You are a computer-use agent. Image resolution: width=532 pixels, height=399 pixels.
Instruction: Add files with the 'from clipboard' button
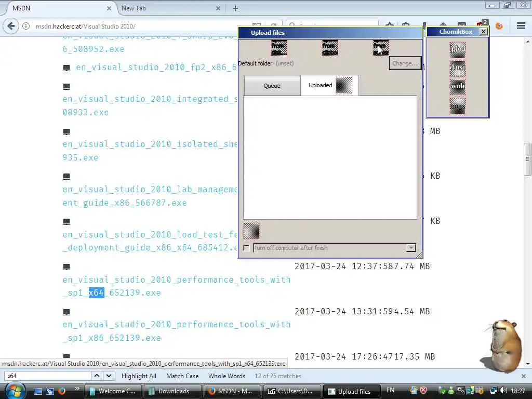[330, 48]
